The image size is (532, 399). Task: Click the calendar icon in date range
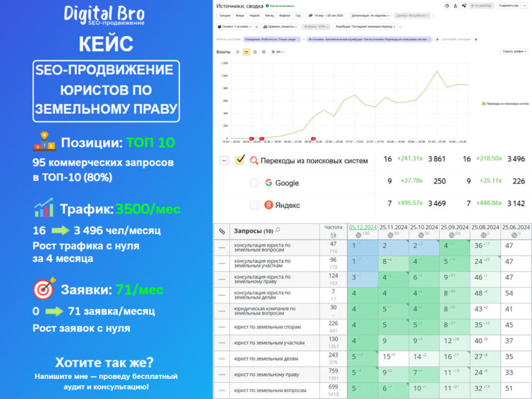tap(310, 16)
